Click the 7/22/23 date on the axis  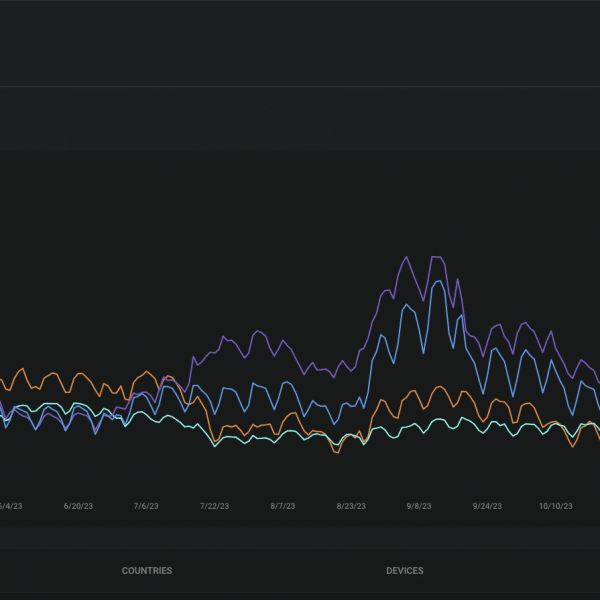click(x=215, y=507)
